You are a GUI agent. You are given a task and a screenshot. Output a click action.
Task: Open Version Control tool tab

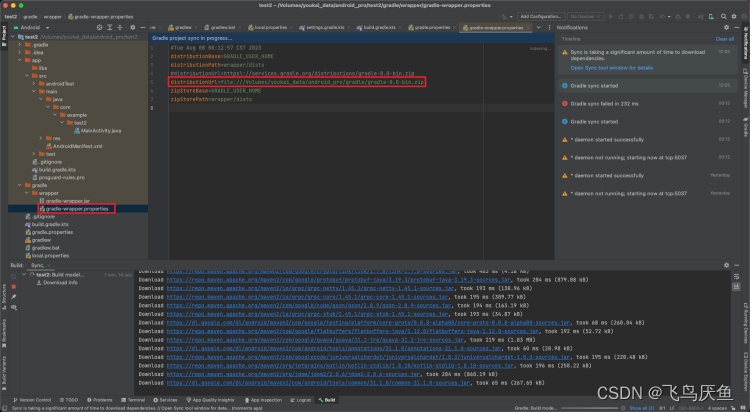click(x=32, y=400)
